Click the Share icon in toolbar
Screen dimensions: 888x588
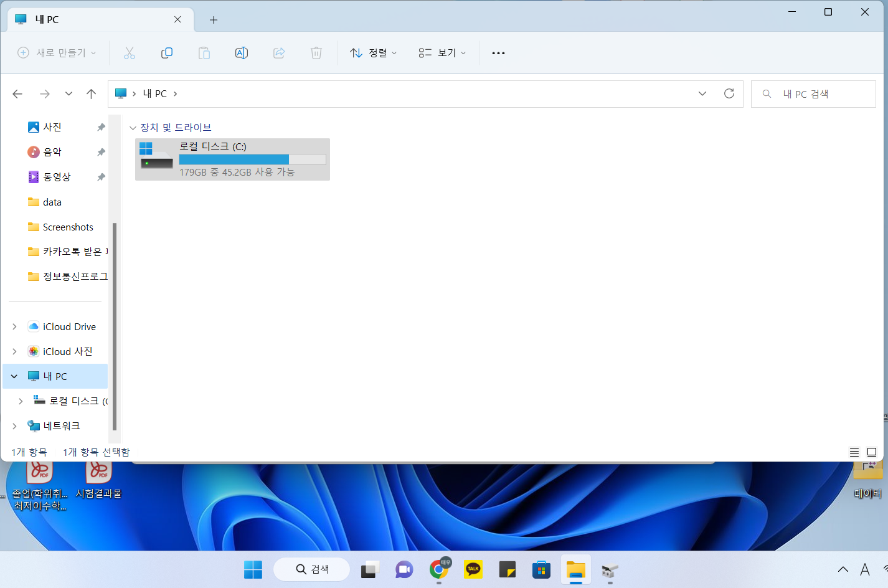coord(279,53)
